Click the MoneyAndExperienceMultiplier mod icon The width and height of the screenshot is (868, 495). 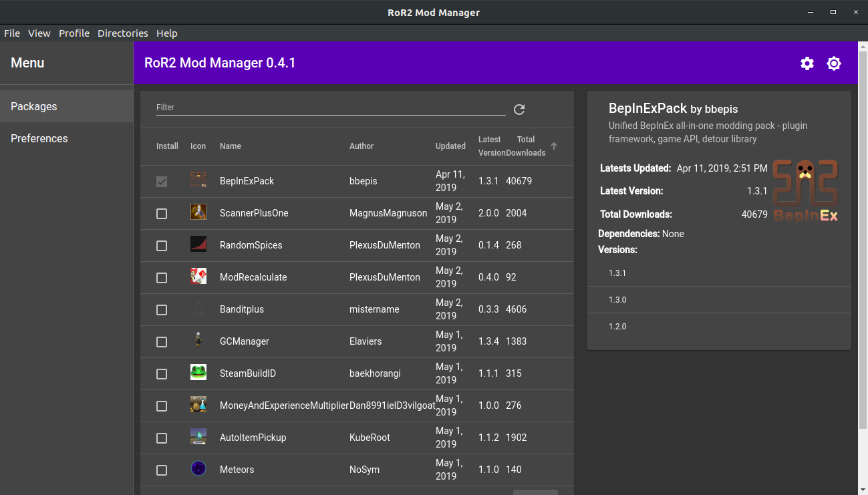pyautogui.click(x=198, y=405)
